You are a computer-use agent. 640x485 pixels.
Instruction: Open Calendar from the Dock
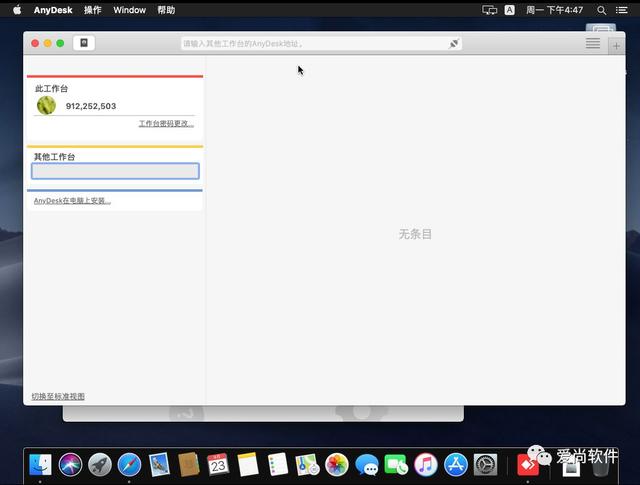click(x=218, y=465)
